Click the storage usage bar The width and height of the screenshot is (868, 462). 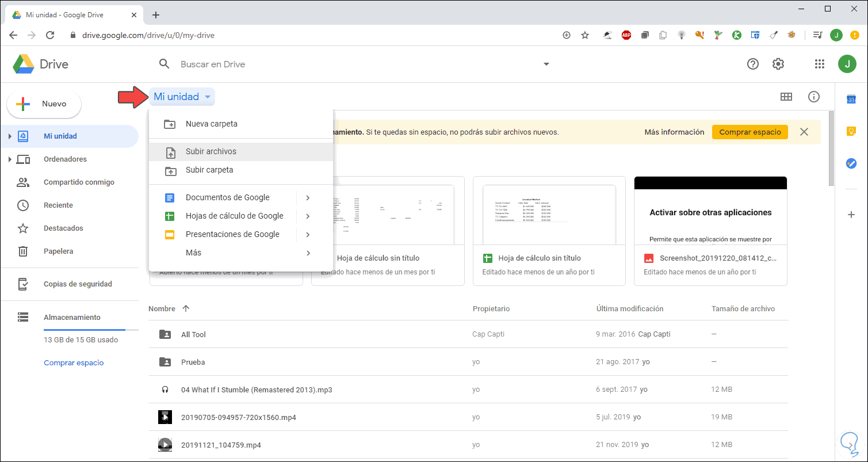pos(91,330)
